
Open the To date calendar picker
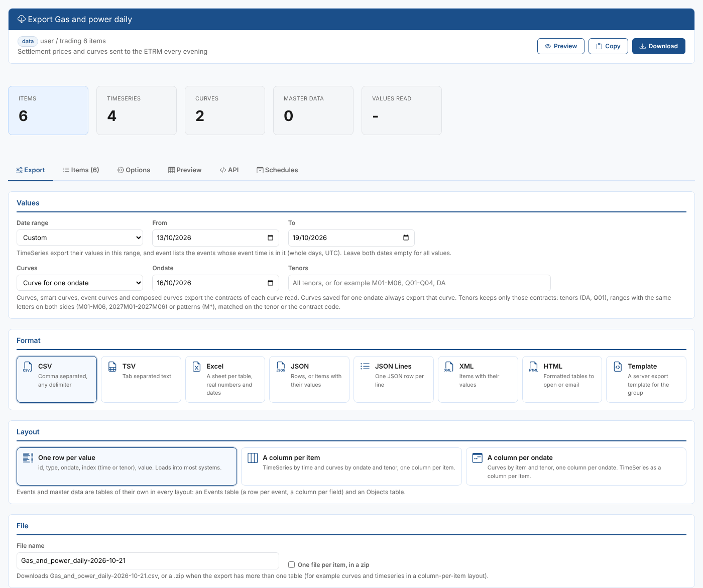pos(406,238)
